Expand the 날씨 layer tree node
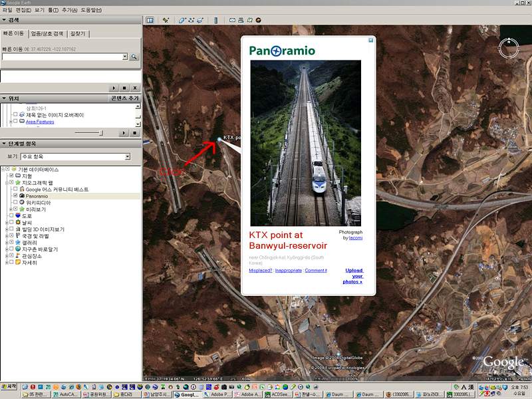 (7, 223)
